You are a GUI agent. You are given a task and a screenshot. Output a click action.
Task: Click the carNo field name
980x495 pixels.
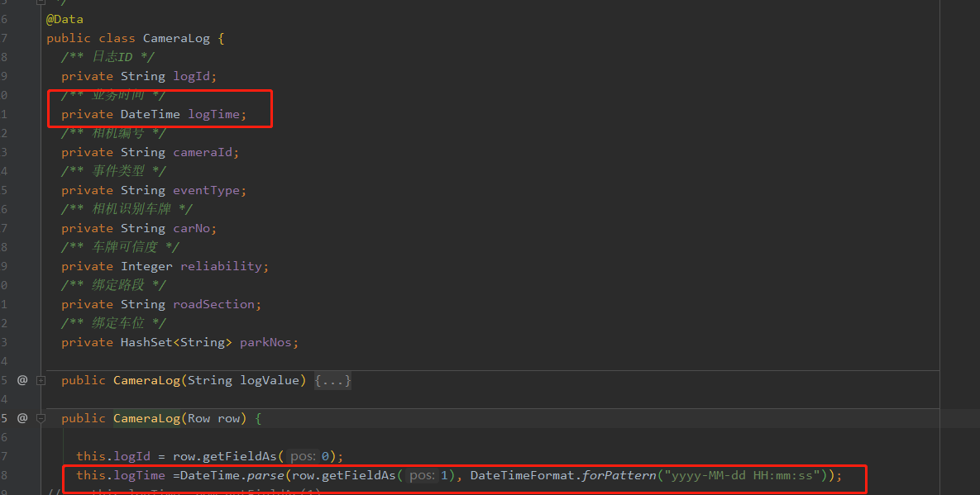(192, 228)
